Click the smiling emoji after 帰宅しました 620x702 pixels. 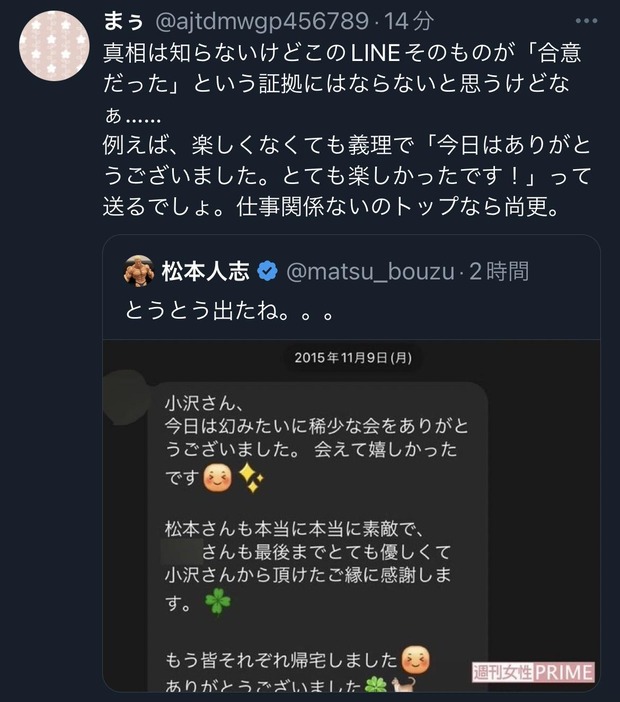[415, 659]
